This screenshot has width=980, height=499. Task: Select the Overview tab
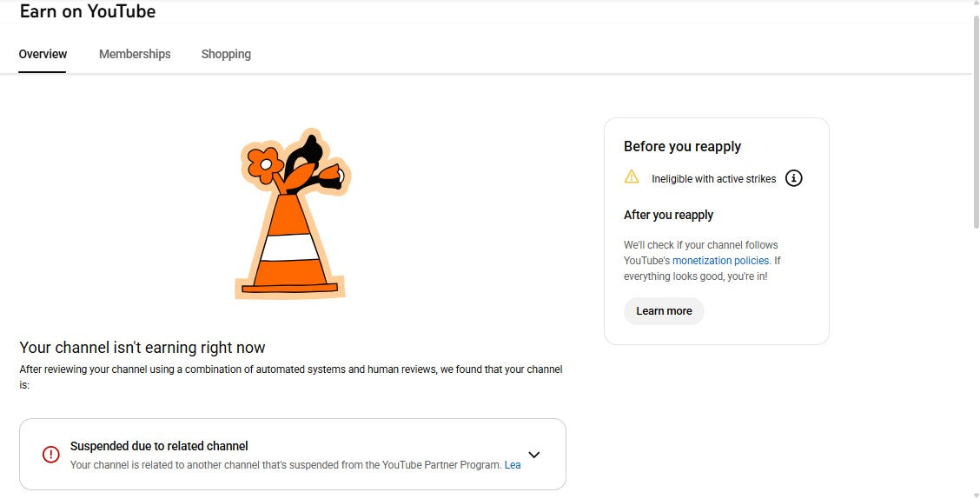[x=43, y=54]
